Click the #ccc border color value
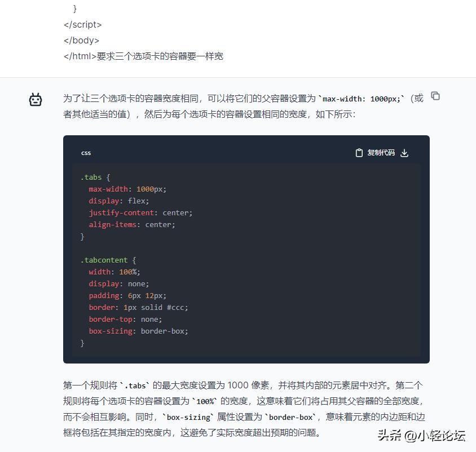 tap(177, 307)
